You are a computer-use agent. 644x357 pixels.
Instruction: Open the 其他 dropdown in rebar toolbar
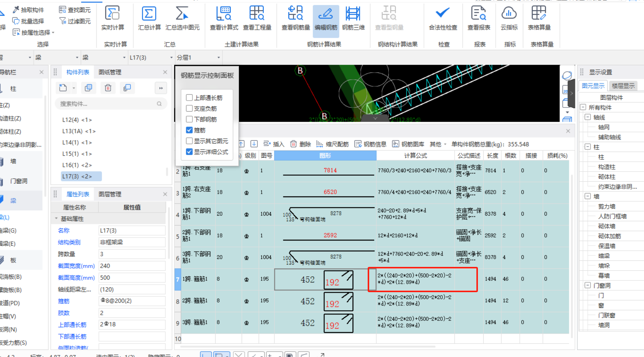pyautogui.click(x=438, y=144)
